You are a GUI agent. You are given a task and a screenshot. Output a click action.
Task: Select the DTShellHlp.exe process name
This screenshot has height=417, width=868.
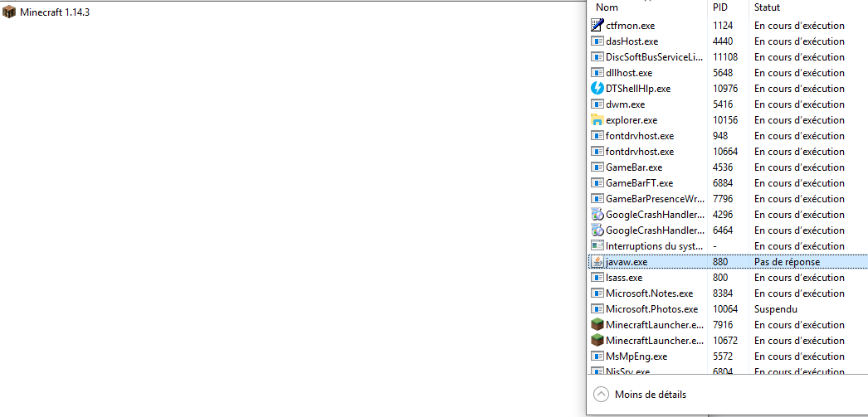(x=638, y=89)
